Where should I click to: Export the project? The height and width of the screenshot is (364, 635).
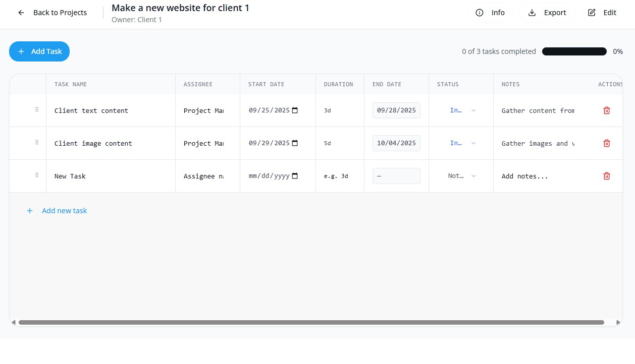tap(547, 13)
